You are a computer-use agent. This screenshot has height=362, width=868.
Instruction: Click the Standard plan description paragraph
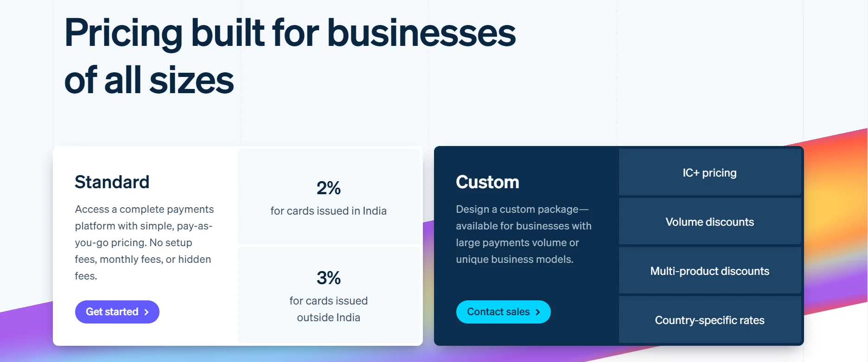point(144,242)
